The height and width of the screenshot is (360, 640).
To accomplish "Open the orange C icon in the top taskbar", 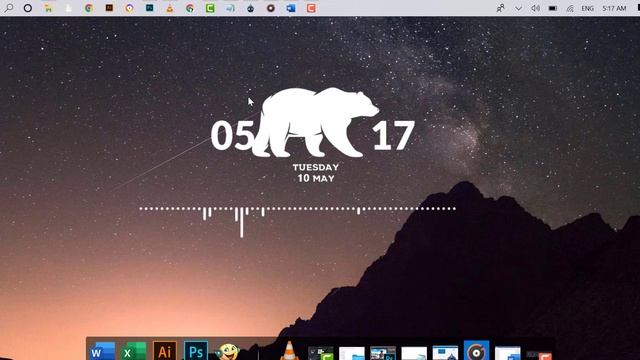I will point(311,8).
